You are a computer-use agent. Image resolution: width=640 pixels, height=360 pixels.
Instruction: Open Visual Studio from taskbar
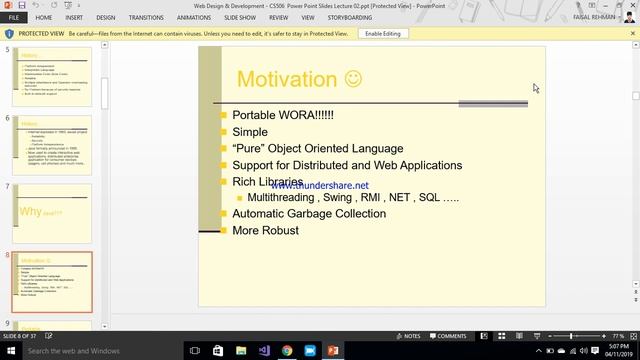point(264,351)
